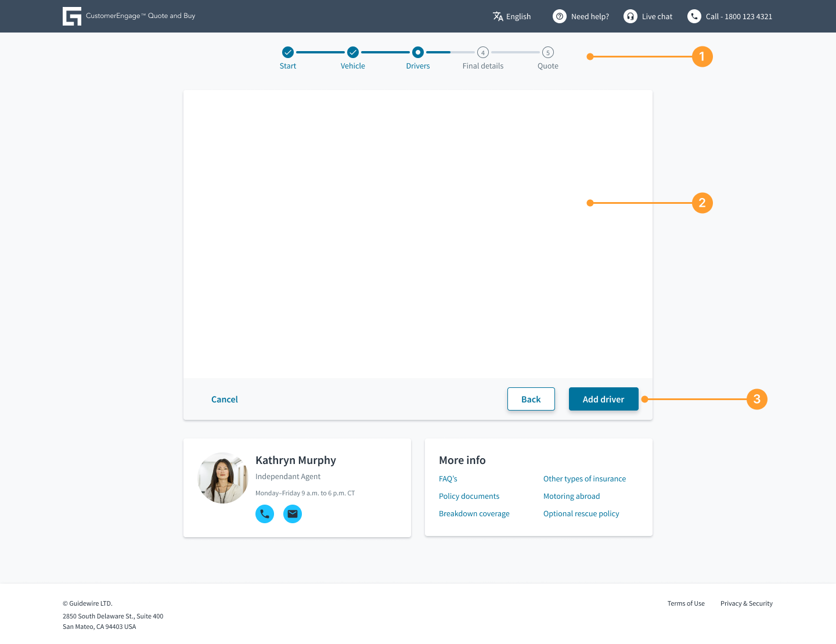The height and width of the screenshot is (644, 836).
Task: Open Live chat headset icon
Action: coord(630,16)
